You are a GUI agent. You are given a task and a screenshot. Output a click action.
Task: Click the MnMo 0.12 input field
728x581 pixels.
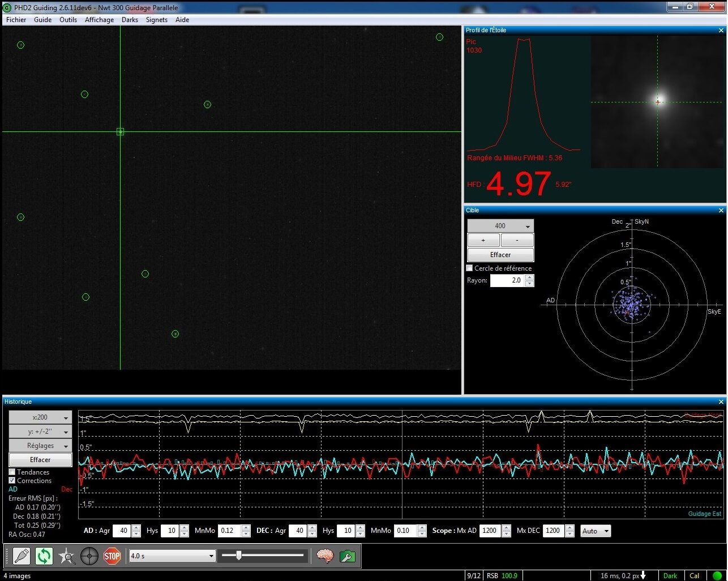[229, 531]
